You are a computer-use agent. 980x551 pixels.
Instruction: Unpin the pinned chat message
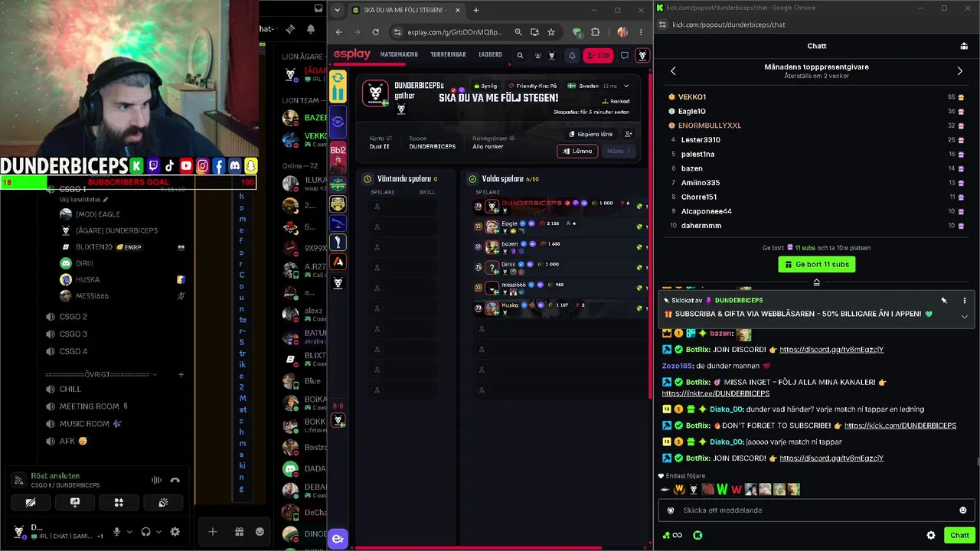click(944, 301)
